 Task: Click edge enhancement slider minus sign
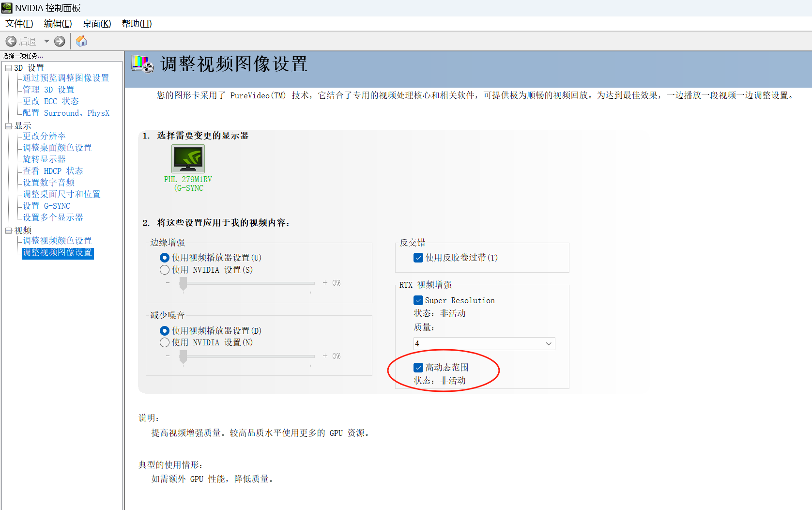[x=168, y=282]
